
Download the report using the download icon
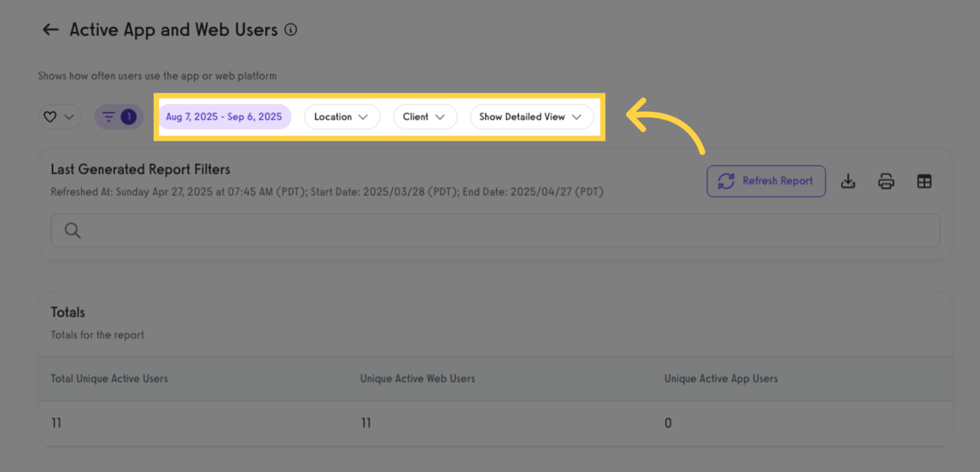848,181
